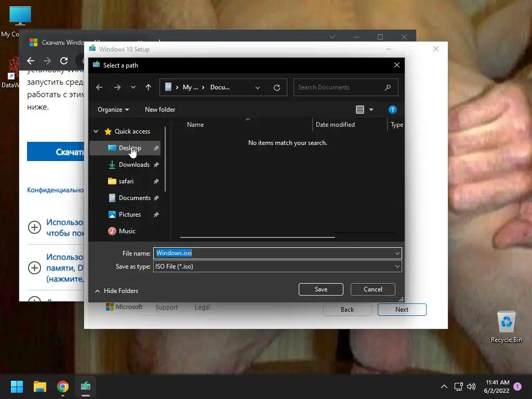Save the ISO file
Screen dimensions: 532x399
[321, 289]
